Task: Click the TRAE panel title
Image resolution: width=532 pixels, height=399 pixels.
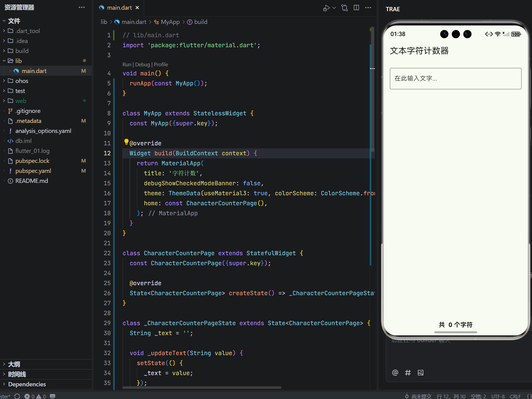Action: [x=393, y=9]
